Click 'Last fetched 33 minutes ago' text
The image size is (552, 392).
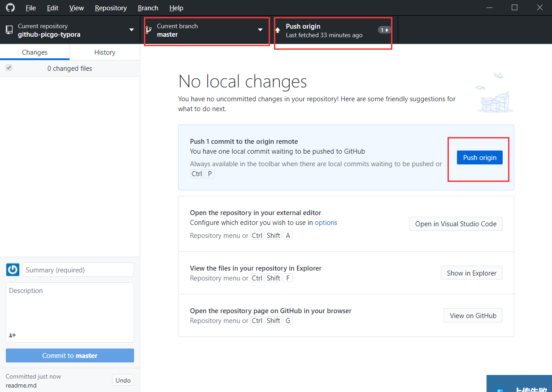324,35
